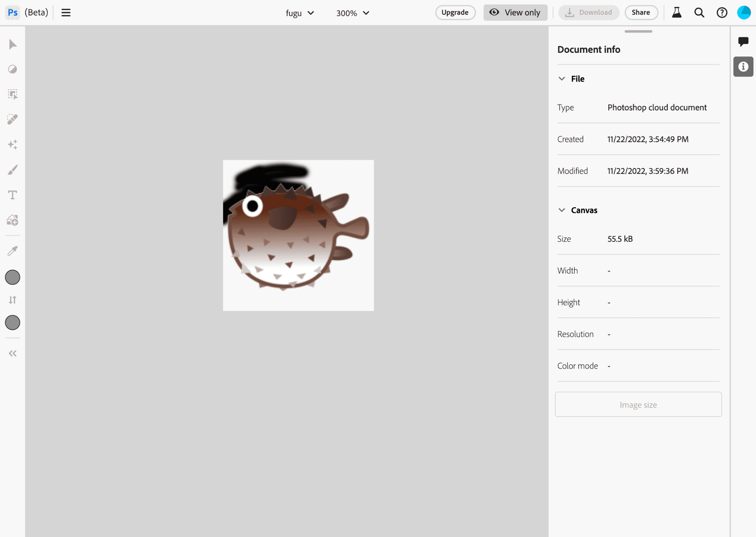Image resolution: width=756 pixels, height=537 pixels.
Task: Open the Share menu
Action: (x=640, y=12)
